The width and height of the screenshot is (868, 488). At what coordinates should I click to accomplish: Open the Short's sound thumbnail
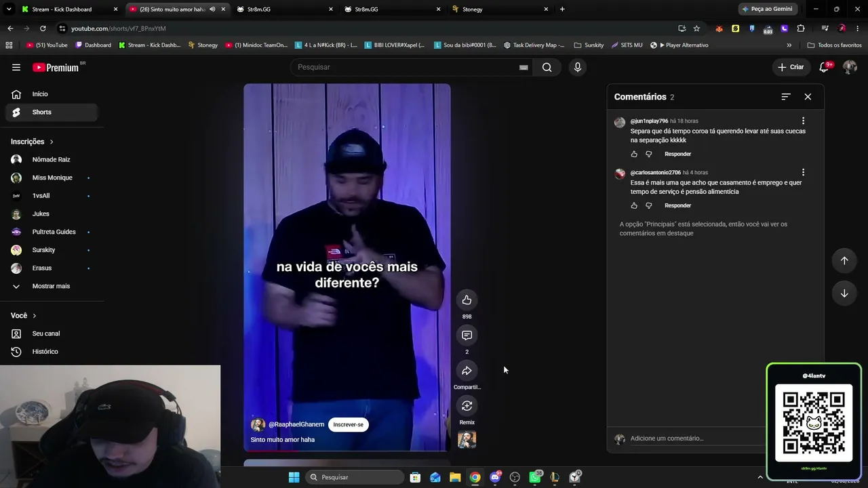[467, 440]
